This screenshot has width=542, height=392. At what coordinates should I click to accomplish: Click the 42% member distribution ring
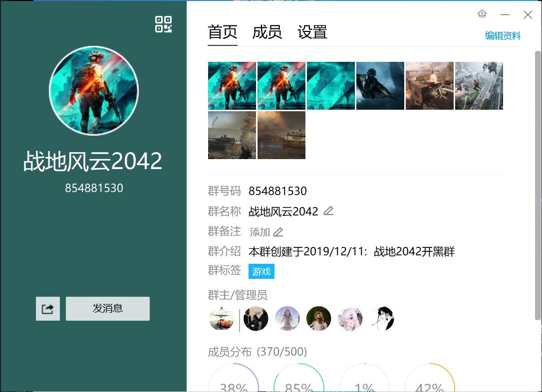pyautogui.click(x=430, y=378)
